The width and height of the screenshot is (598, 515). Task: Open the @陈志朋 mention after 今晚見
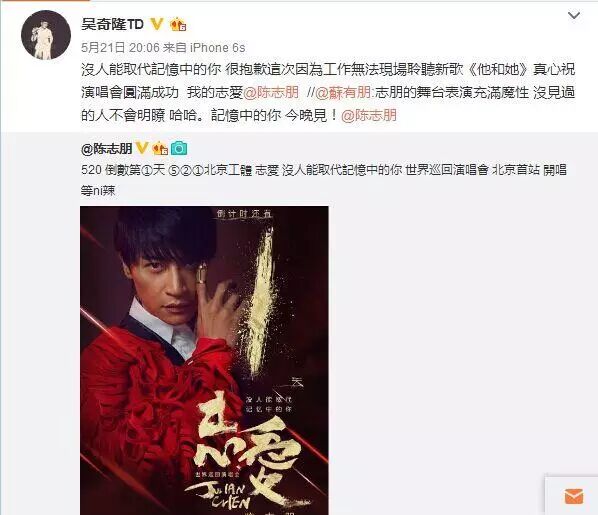[368, 115]
